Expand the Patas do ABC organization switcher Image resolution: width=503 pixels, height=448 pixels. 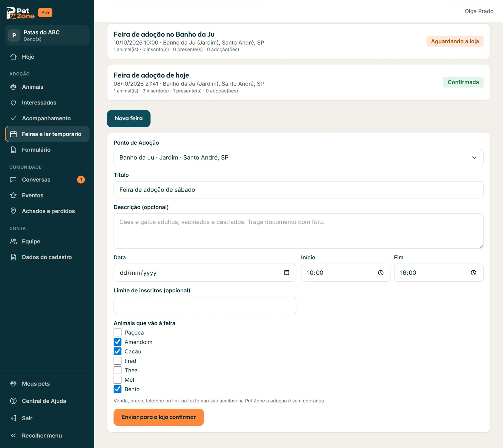(x=47, y=35)
